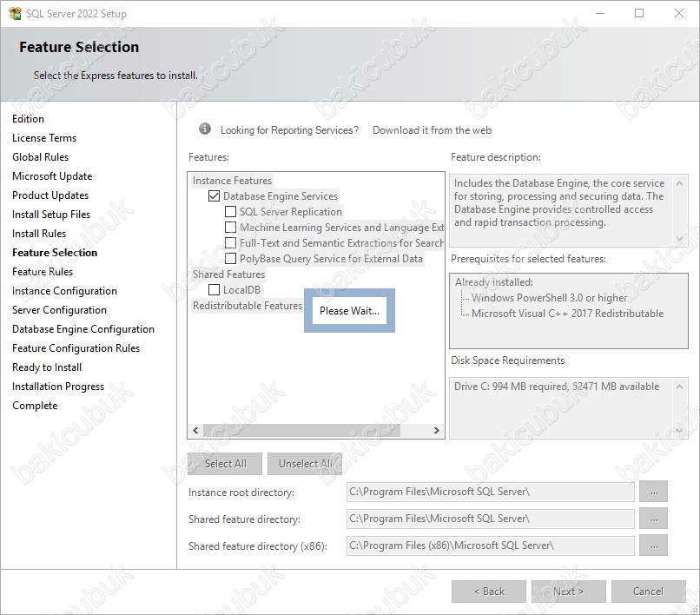The image size is (700, 615).
Task: Select Microsoft Update step in sidebar
Action: [x=52, y=176]
